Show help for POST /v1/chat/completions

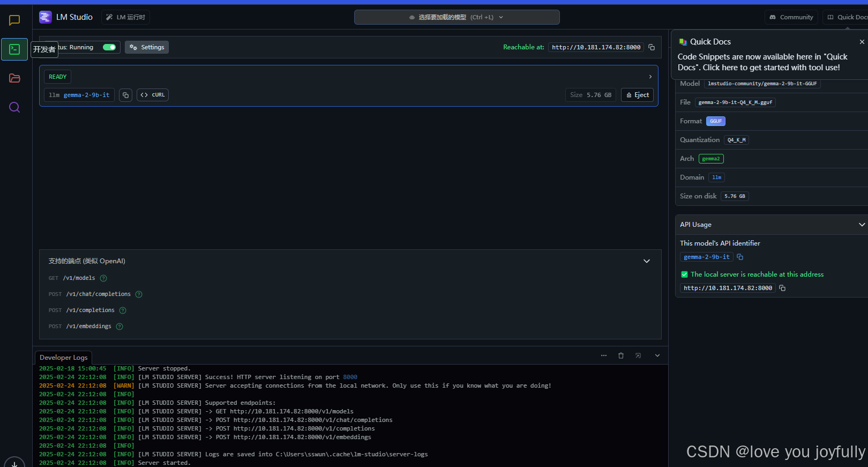(139, 294)
